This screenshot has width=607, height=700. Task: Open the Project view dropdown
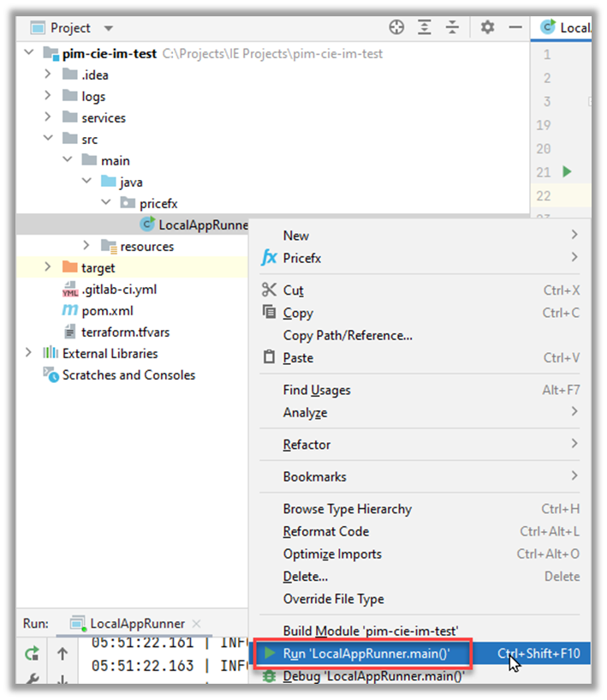click(108, 28)
